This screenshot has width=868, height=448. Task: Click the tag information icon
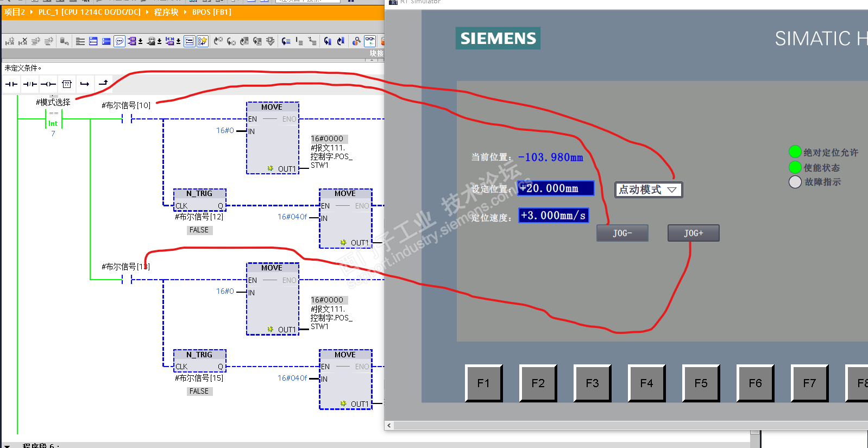151,41
